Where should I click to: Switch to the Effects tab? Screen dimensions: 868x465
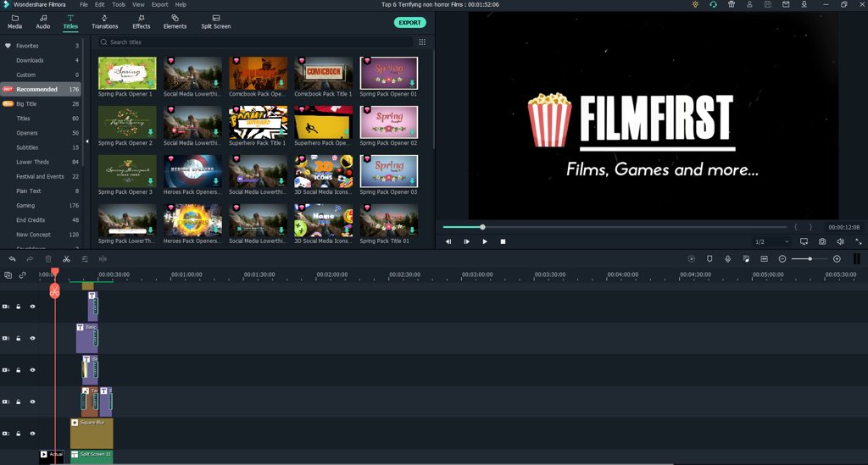142,21
